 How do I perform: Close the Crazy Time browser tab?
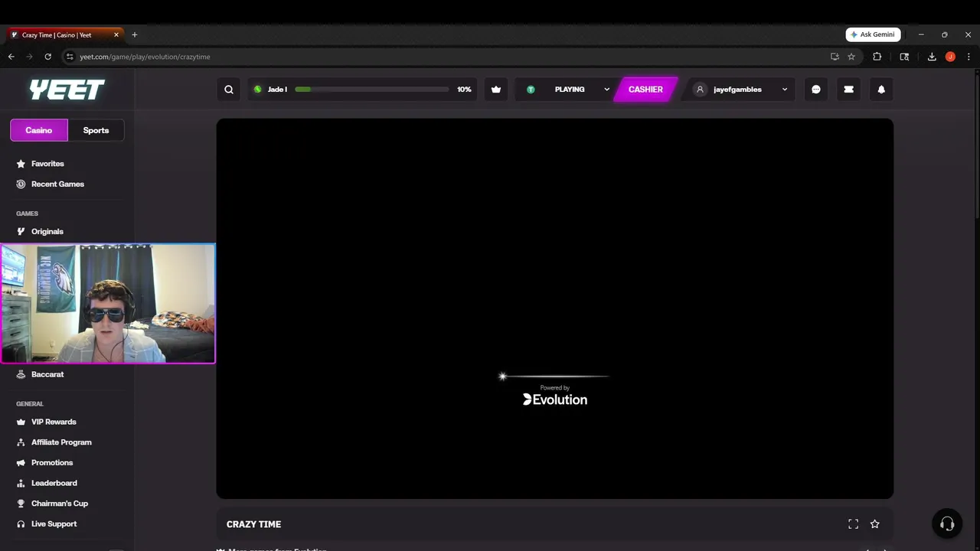(116, 34)
